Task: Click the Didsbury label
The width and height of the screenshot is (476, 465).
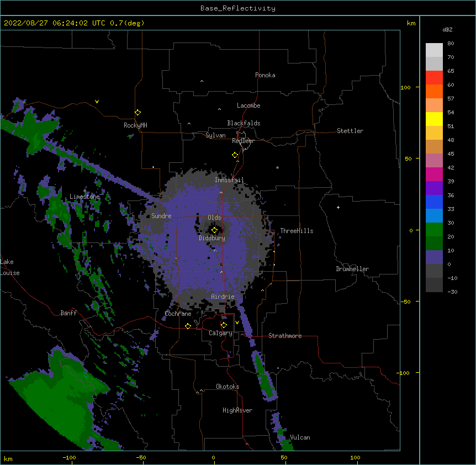Action: pos(212,238)
